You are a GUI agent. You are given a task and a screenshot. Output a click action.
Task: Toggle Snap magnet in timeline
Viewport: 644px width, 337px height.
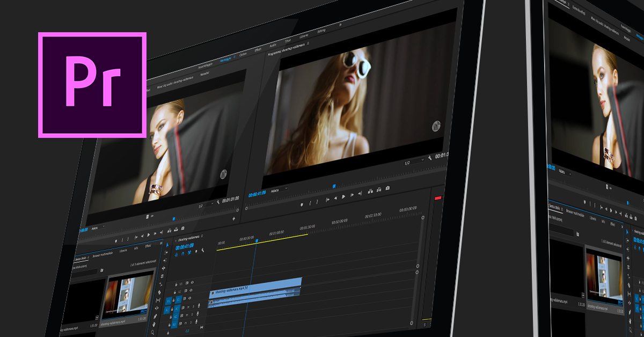(x=182, y=253)
